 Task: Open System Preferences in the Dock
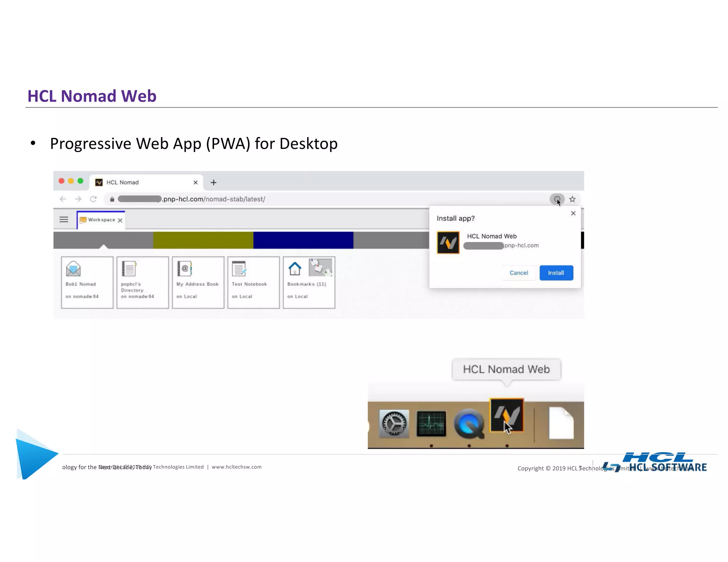394,423
